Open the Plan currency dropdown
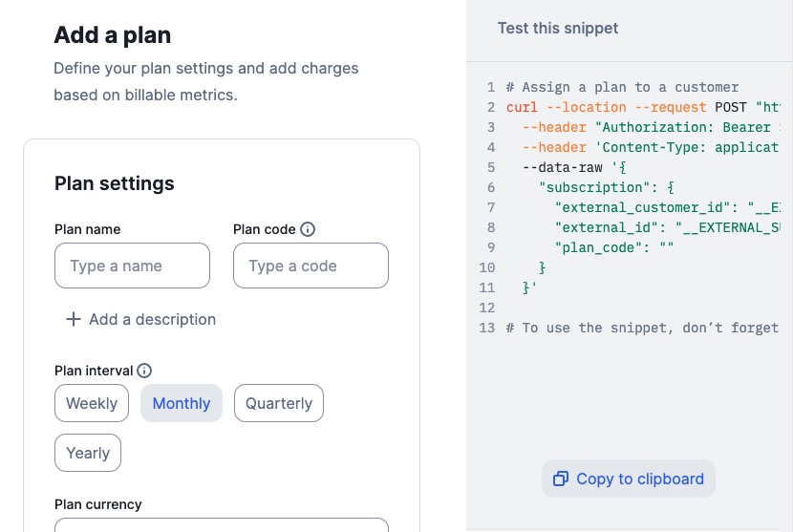This screenshot has height=532, width=793. pos(222,524)
